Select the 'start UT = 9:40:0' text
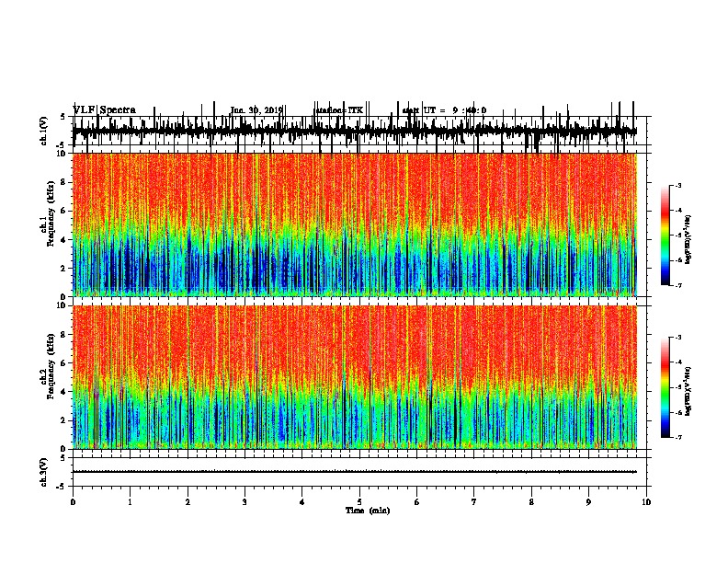This screenshot has width=728, height=563. point(444,110)
